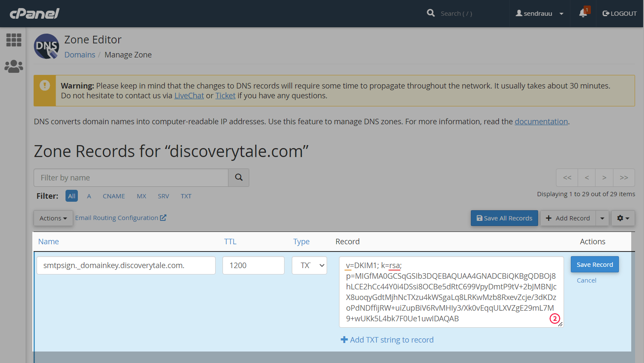Open the user manager people icon

[x=14, y=66]
